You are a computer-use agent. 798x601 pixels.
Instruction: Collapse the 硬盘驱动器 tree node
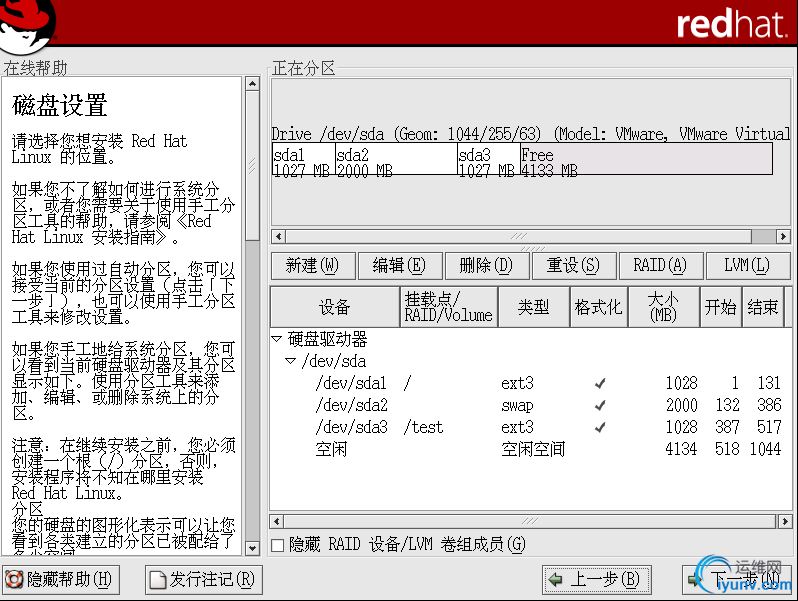pyautogui.click(x=277, y=338)
